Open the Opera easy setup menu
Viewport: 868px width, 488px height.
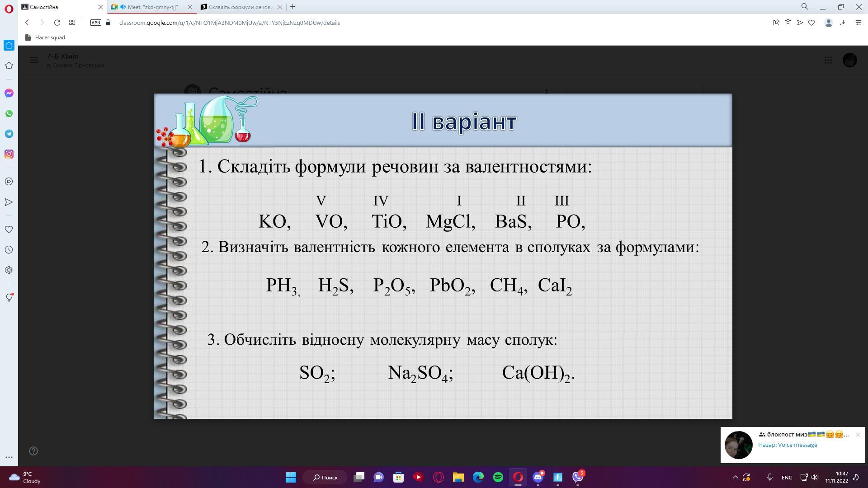click(858, 23)
